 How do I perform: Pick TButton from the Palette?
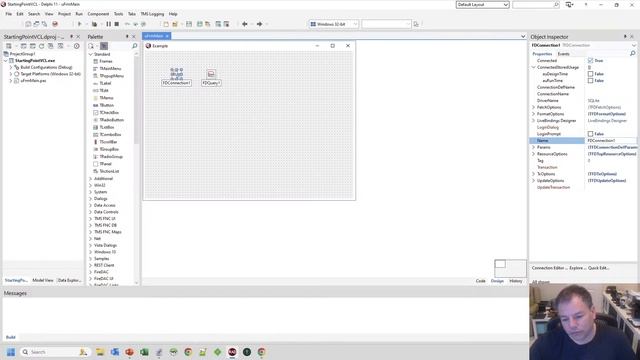(103, 105)
